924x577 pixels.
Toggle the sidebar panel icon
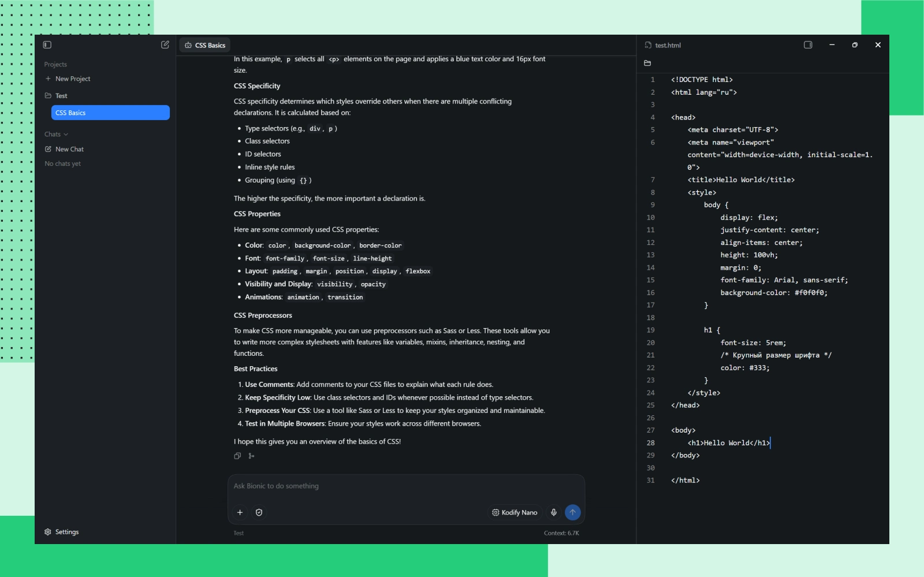point(47,45)
